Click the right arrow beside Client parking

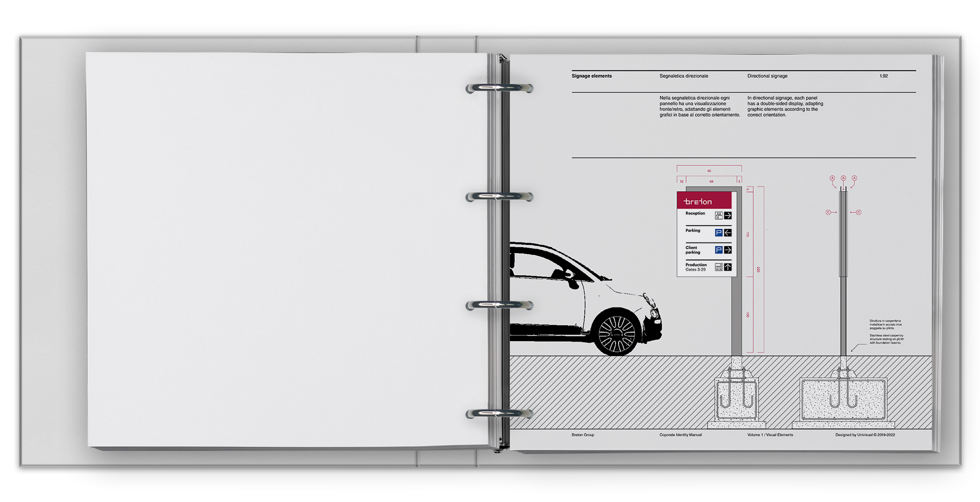tap(728, 250)
